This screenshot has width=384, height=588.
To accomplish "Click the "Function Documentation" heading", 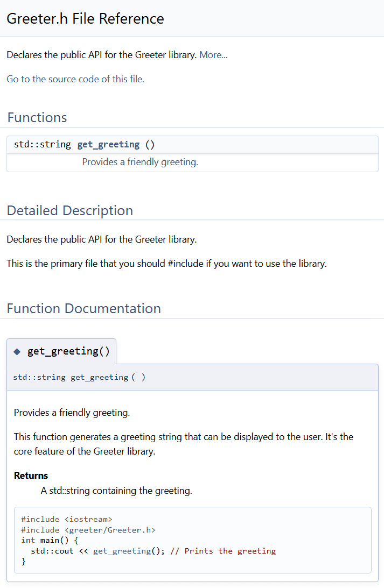I will click(x=83, y=308).
